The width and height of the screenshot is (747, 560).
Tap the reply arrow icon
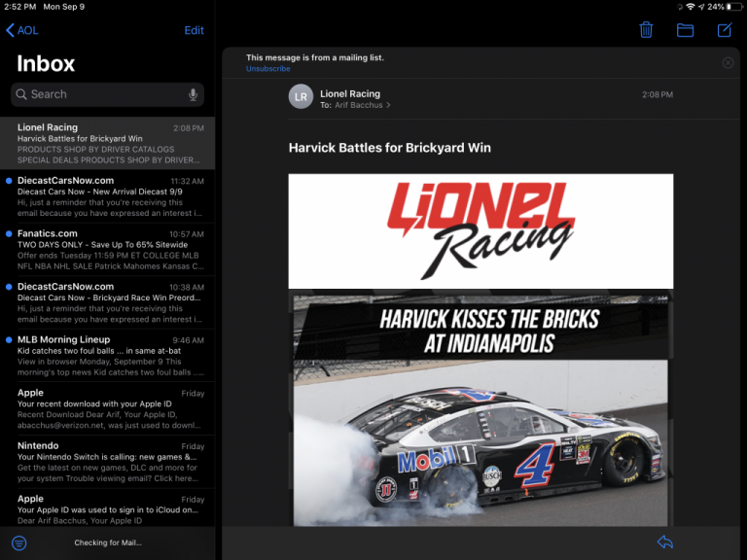(x=664, y=542)
